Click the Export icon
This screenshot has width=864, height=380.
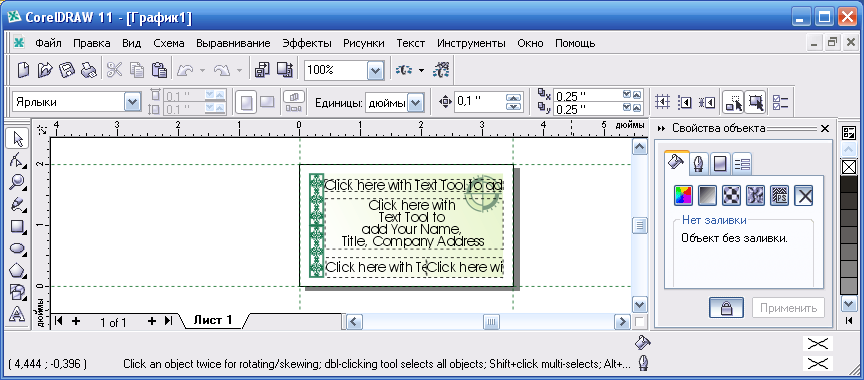tap(284, 70)
